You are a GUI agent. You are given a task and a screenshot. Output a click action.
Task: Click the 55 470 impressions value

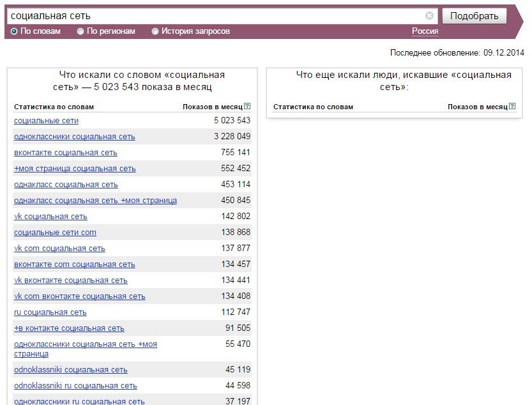238,344
